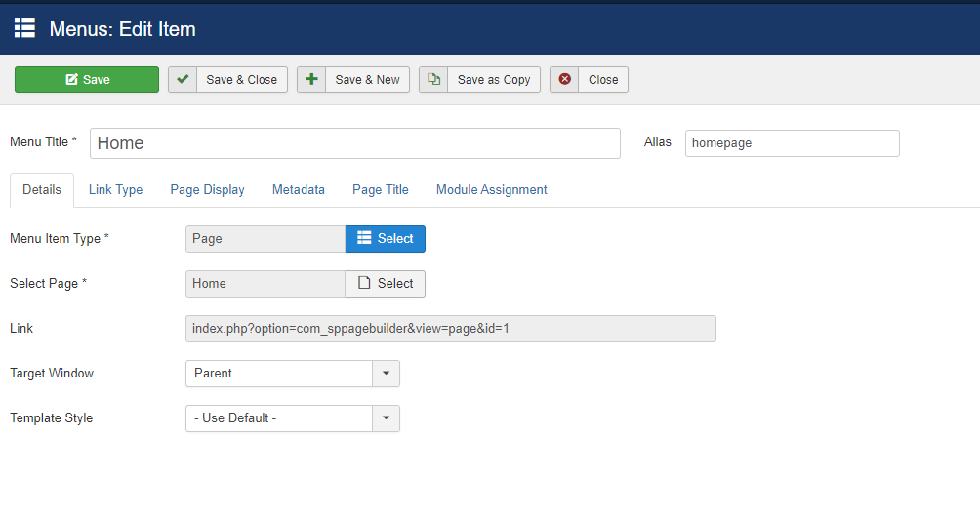Click the Link label
Viewport: 980px width, 516px height.
pos(21,328)
